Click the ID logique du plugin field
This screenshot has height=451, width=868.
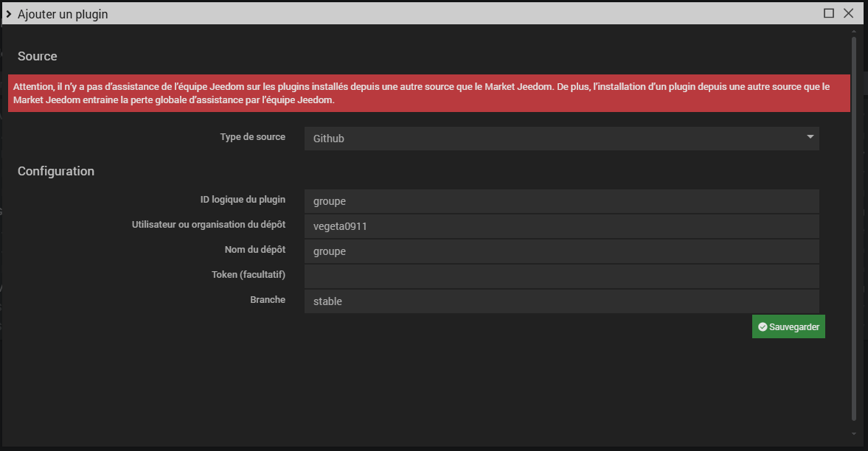tap(560, 201)
